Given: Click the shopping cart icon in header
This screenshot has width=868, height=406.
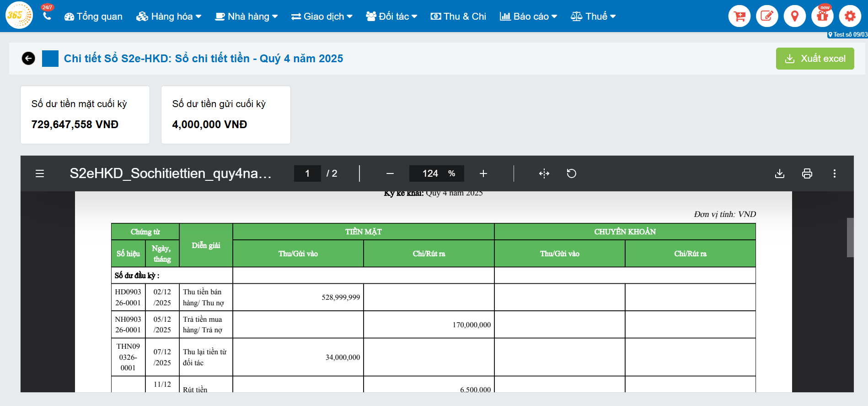Looking at the screenshot, I should (739, 16).
